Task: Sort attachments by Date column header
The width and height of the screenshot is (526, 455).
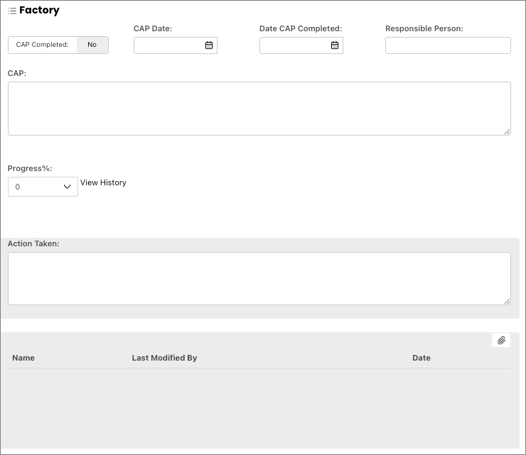Action: [x=421, y=358]
